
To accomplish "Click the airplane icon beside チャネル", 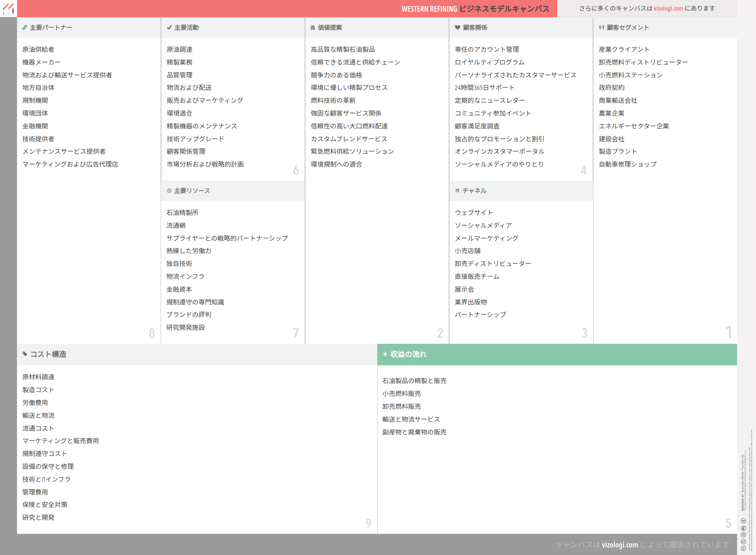I will (x=457, y=191).
